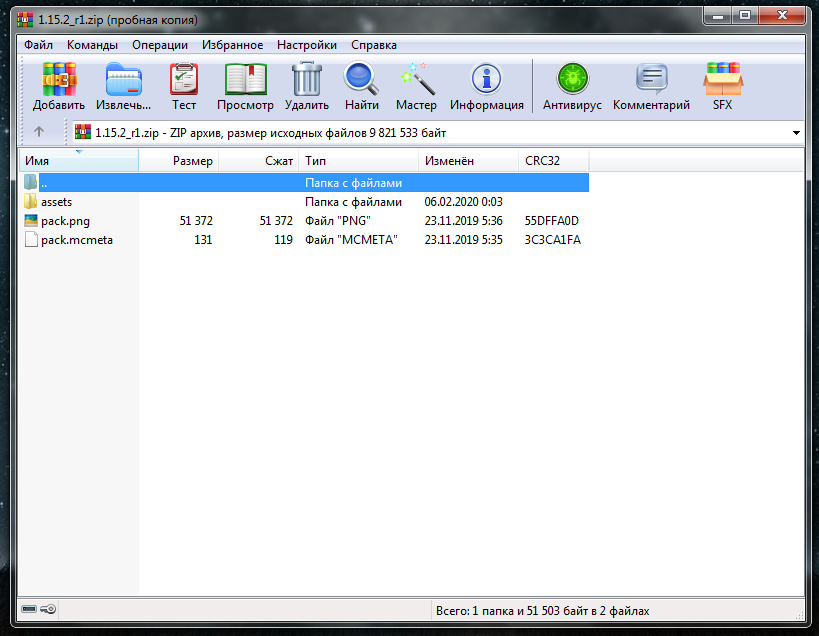
Task: Click the date 23.11.2019 5:36
Action: click(x=463, y=221)
